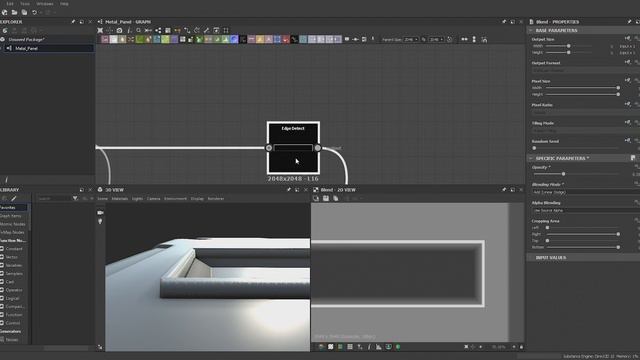640x360 pixels.
Task: Toggle the link icon between the Parent Size dropdowns
Action: (x=423, y=40)
